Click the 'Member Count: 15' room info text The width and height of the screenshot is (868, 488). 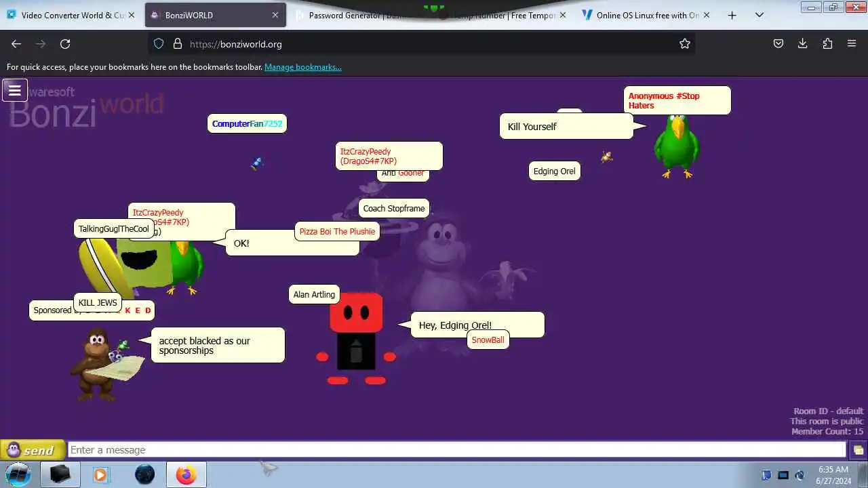[827, 431]
